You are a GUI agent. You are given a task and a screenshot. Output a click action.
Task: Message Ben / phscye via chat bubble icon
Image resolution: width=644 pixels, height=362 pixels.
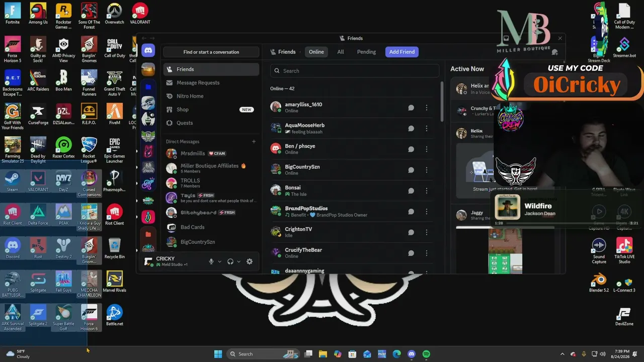click(x=411, y=149)
